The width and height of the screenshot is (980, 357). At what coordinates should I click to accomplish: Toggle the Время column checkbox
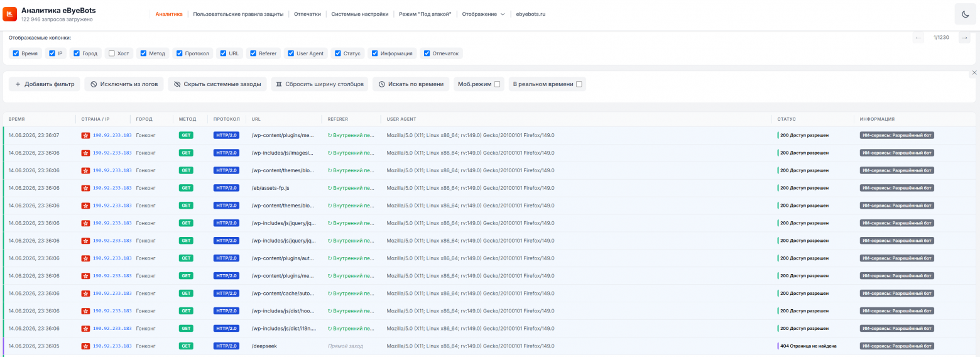tap(16, 53)
